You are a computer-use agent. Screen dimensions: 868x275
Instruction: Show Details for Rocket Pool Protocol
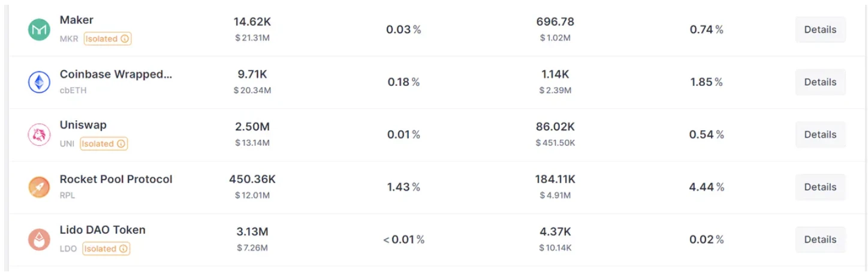point(820,187)
